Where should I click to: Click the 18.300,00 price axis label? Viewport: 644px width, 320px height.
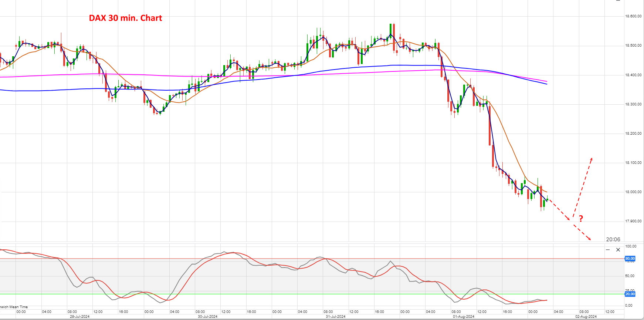click(x=633, y=104)
